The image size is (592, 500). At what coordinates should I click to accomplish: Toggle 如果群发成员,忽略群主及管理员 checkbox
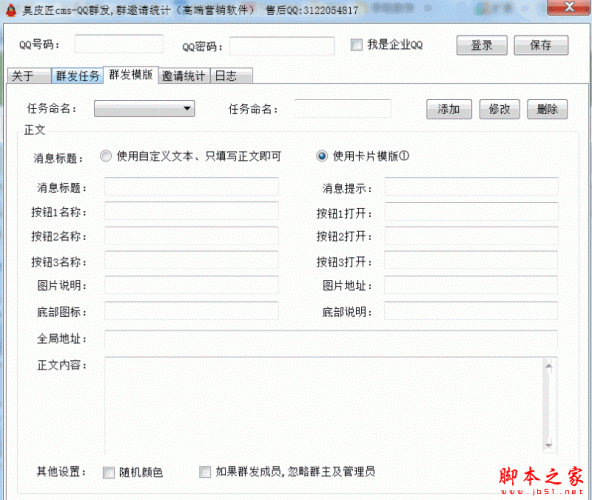point(205,472)
